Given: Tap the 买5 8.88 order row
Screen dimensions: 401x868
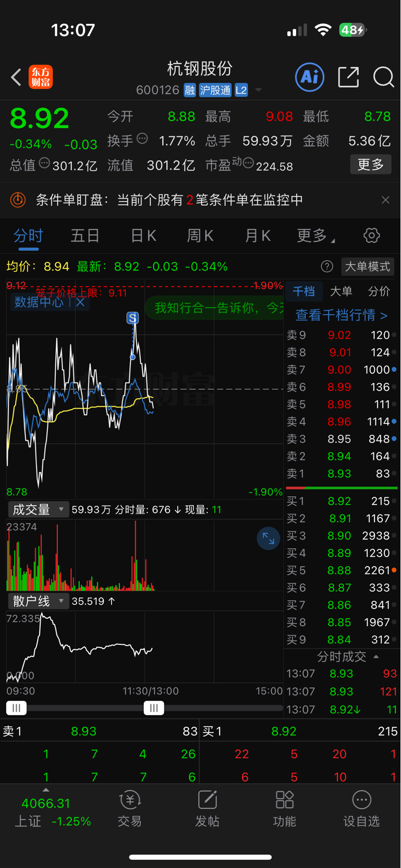Looking at the screenshot, I should [342, 570].
